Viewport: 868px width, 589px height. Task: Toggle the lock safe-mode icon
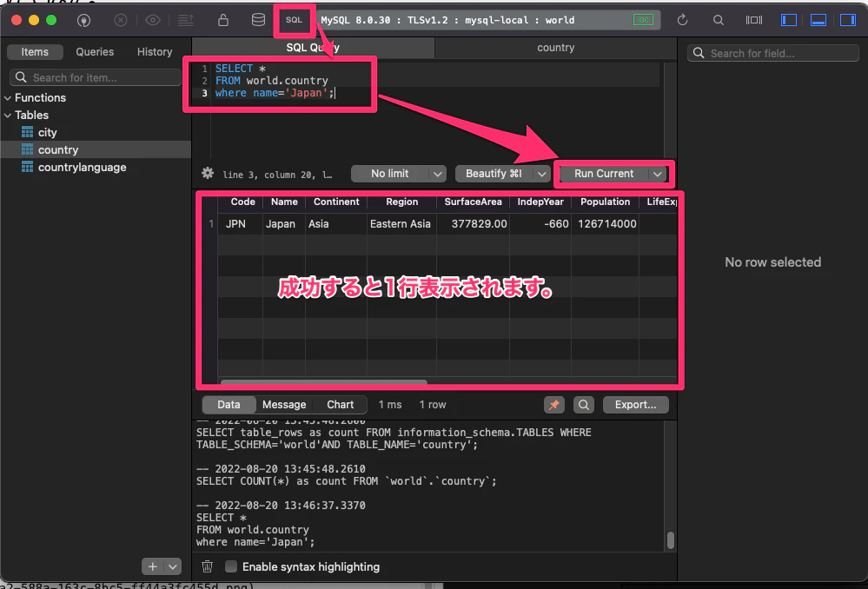click(x=223, y=20)
